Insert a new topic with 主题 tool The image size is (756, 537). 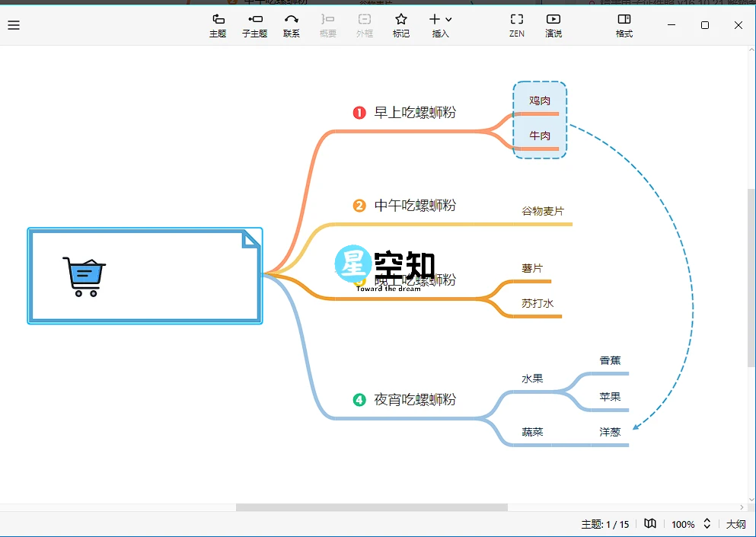(x=217, y=25)
